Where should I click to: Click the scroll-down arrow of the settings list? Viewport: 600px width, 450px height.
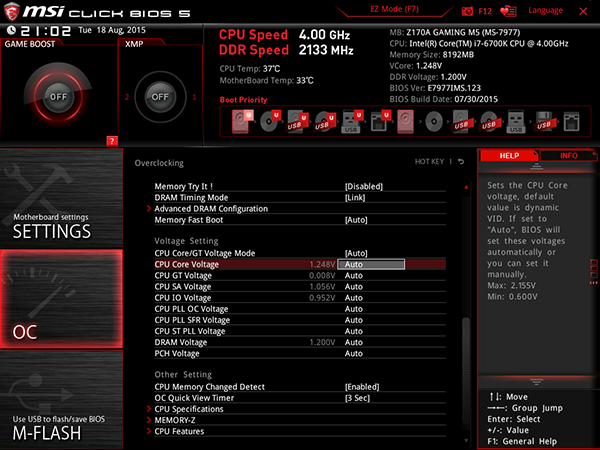click(x=466, y=441)
